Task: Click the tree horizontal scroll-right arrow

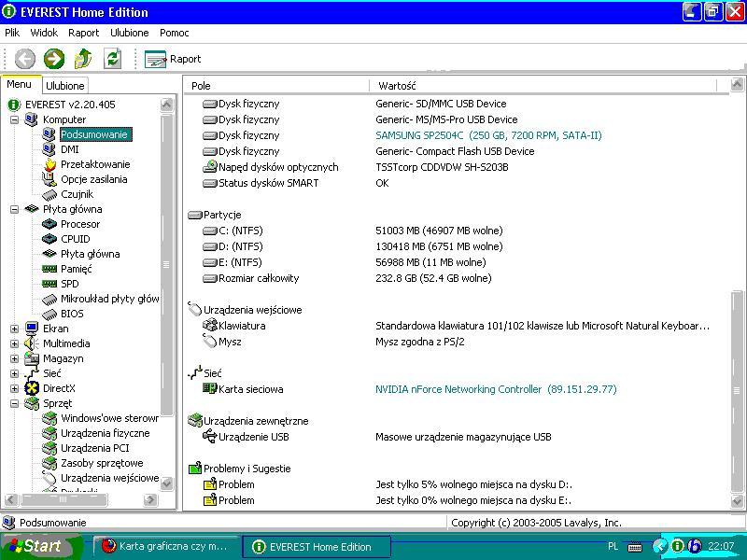Action: click(150, 499)
